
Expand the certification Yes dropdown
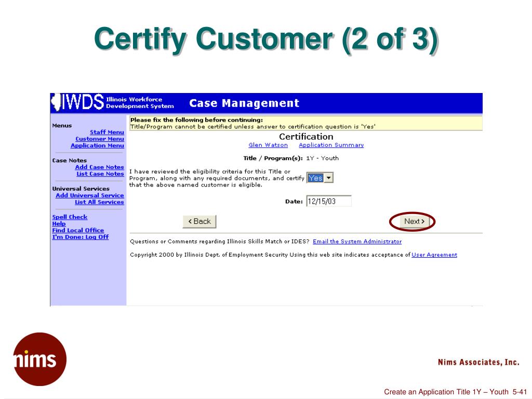[328, 178]
